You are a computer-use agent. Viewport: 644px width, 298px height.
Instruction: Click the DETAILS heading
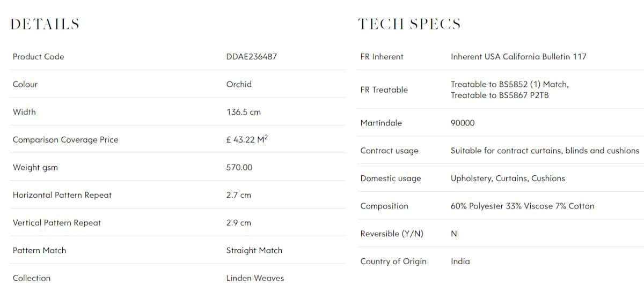45,24
